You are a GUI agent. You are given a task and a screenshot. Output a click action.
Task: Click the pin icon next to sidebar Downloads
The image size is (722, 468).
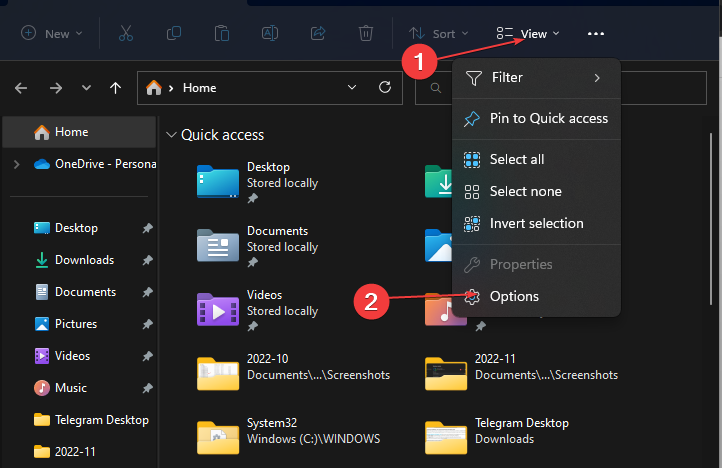tap(147, 260)
